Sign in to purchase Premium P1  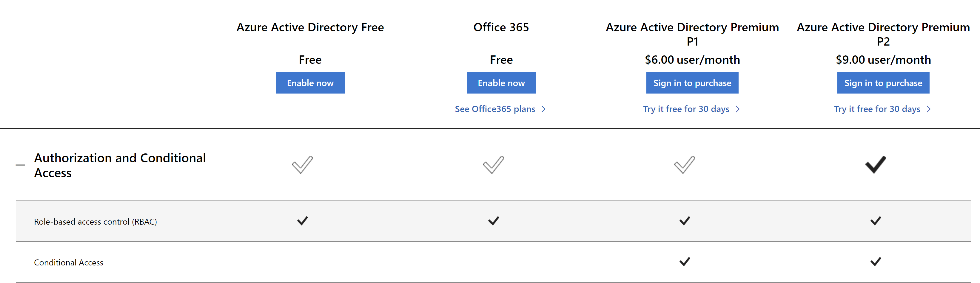click(x=692, y=83)
